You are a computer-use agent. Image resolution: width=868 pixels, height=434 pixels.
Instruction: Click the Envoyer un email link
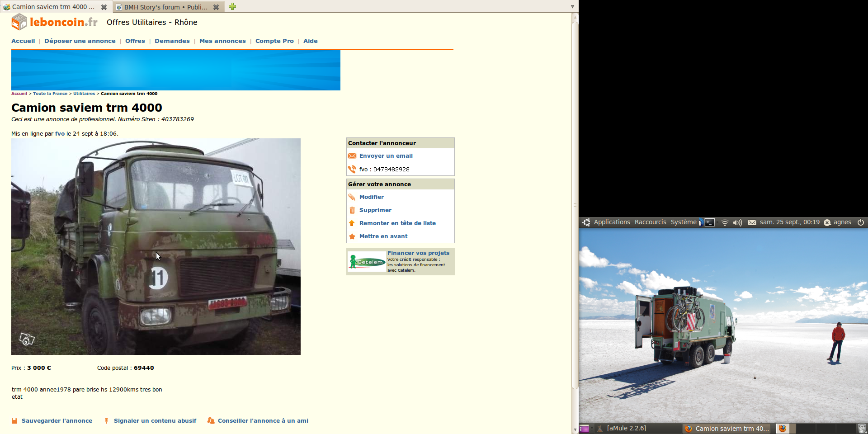click(386, 156)
